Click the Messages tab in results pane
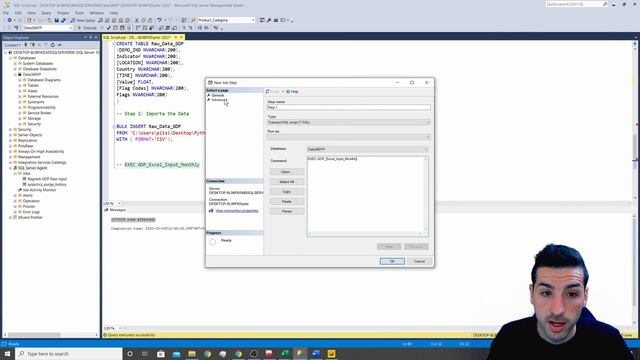 tap(118, 210)
